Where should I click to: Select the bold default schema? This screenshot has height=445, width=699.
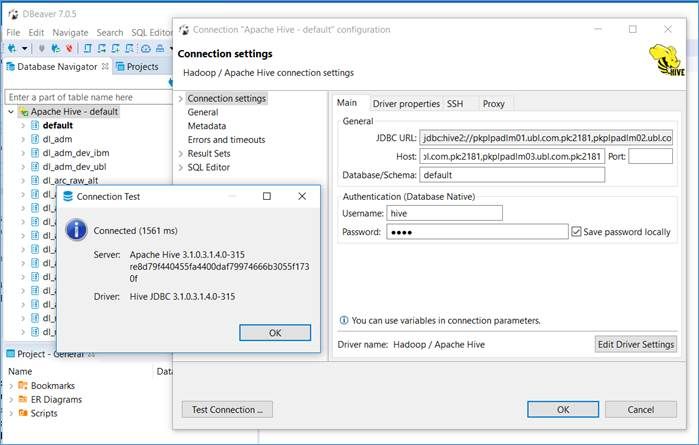tap(58, 126)
